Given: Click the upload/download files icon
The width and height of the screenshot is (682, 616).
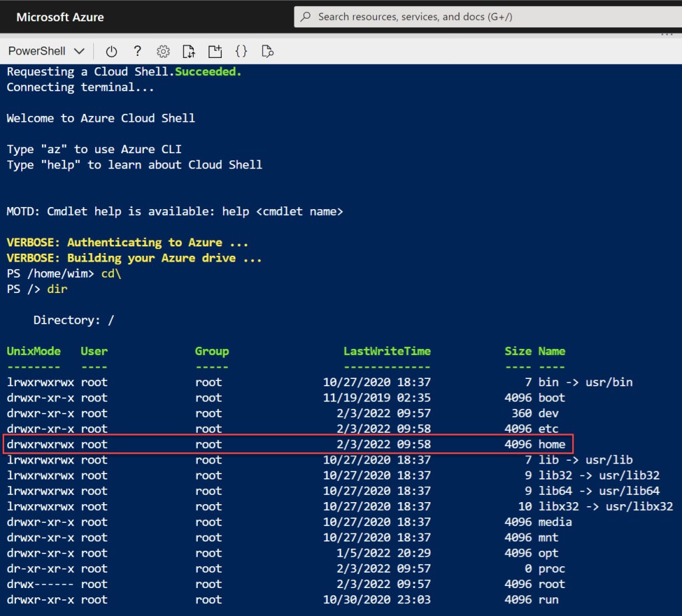Looking at the screenshot, I should (189, 51).
